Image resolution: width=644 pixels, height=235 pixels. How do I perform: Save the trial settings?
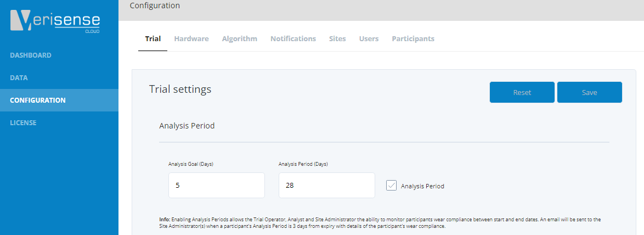coord(589,92)
